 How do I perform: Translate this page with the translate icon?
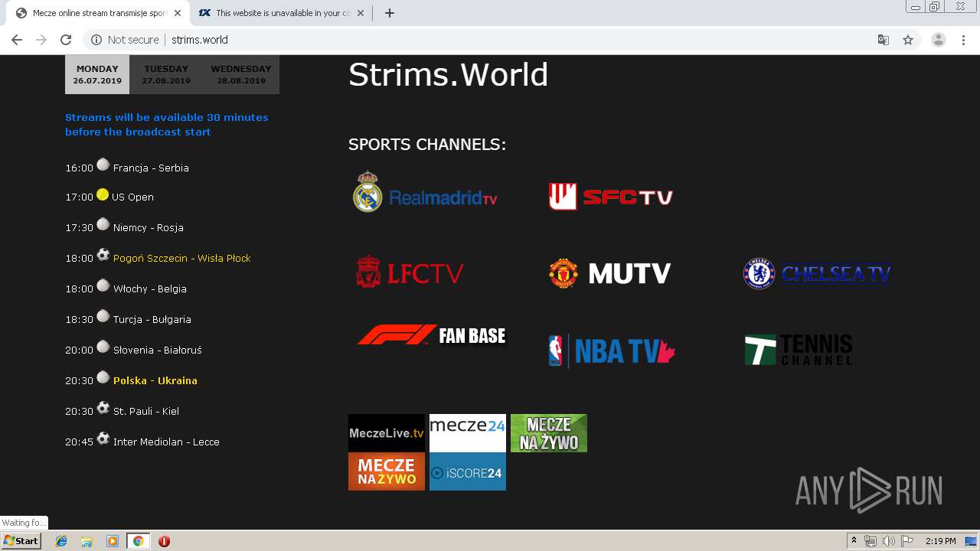pos(883,40)
